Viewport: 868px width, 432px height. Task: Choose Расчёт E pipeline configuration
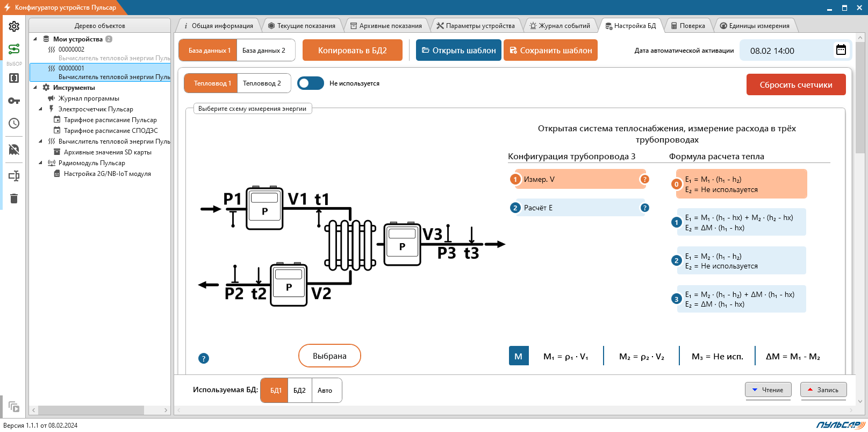tap(579, 208)
